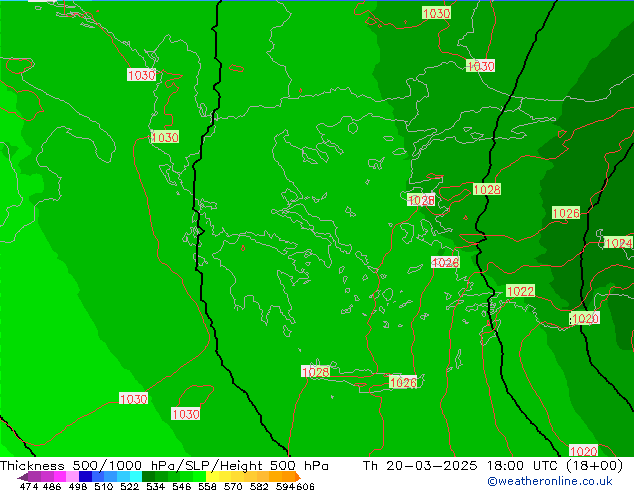
Task: Click the legend value 606
Action: tap(305, 486)
